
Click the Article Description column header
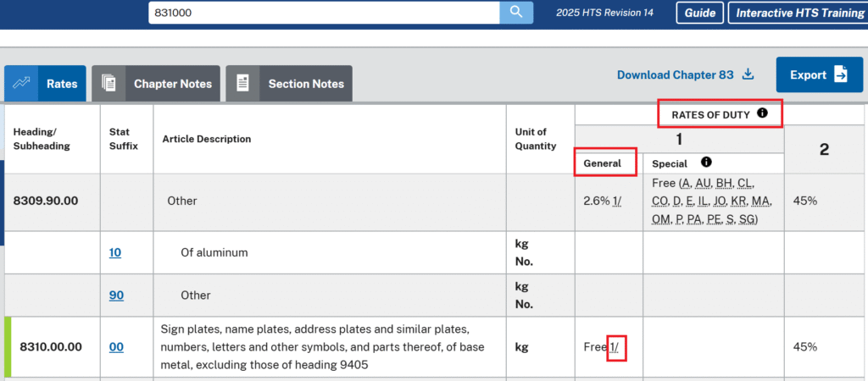point(207,139)
